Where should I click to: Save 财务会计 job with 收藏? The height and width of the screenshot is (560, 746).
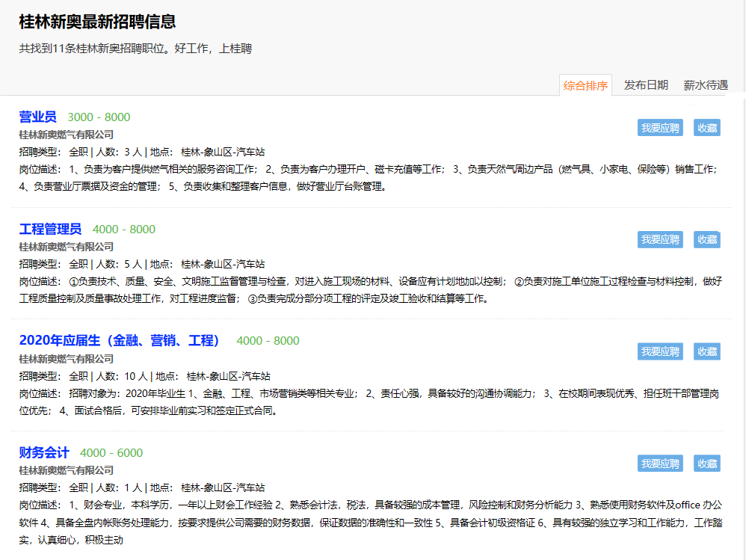[x=707, y=464]
